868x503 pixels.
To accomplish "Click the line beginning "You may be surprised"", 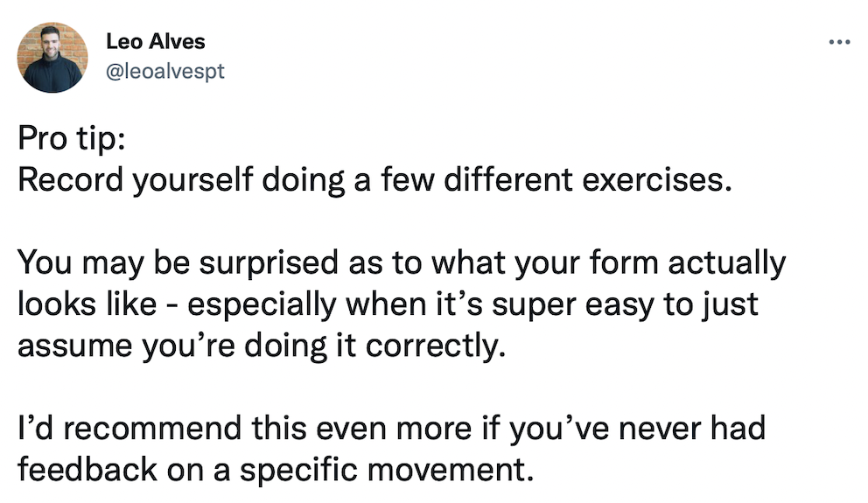I will (402, 262).
